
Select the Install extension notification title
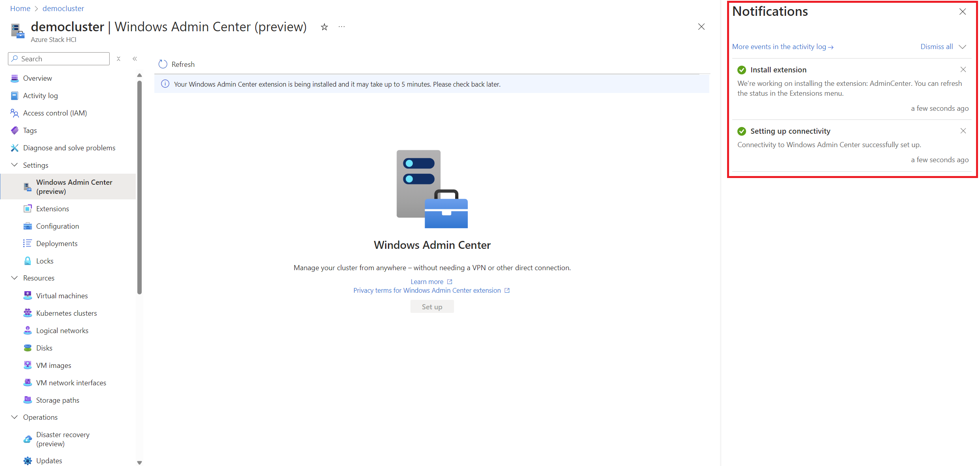(778, 70)
